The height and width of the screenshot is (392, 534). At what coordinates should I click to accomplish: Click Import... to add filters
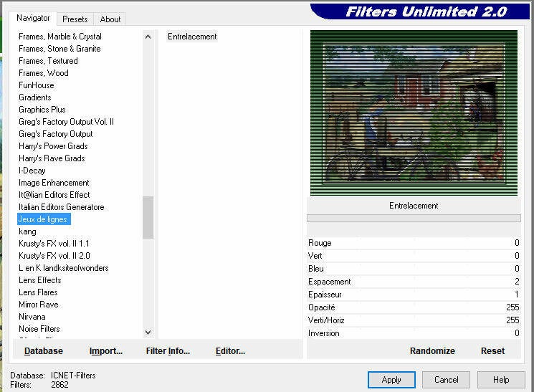tap(106, 351)
